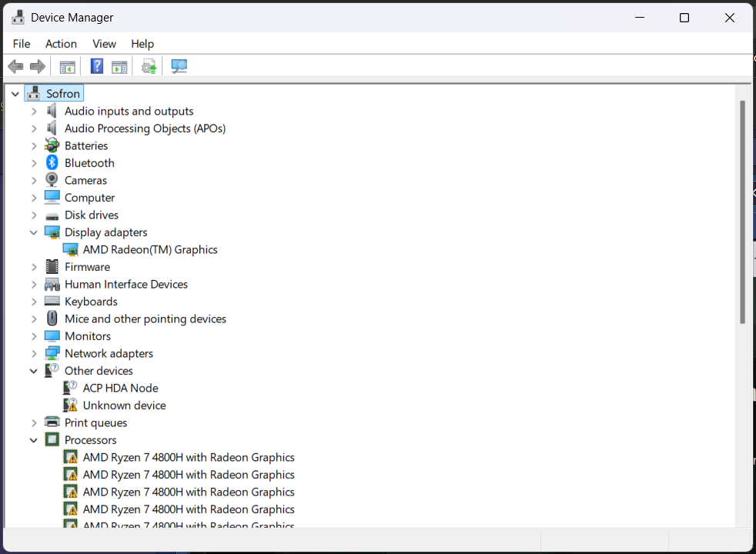This screenshot has width=756, height=554.
Task: Collapse the Other devices category
Action: [34, 371]
